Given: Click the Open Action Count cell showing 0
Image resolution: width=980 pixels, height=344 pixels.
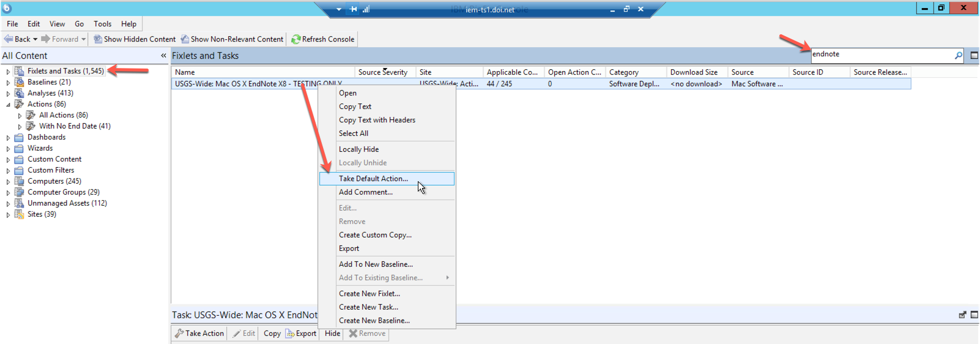Looking at the screenshot, I should pos(575,84).
